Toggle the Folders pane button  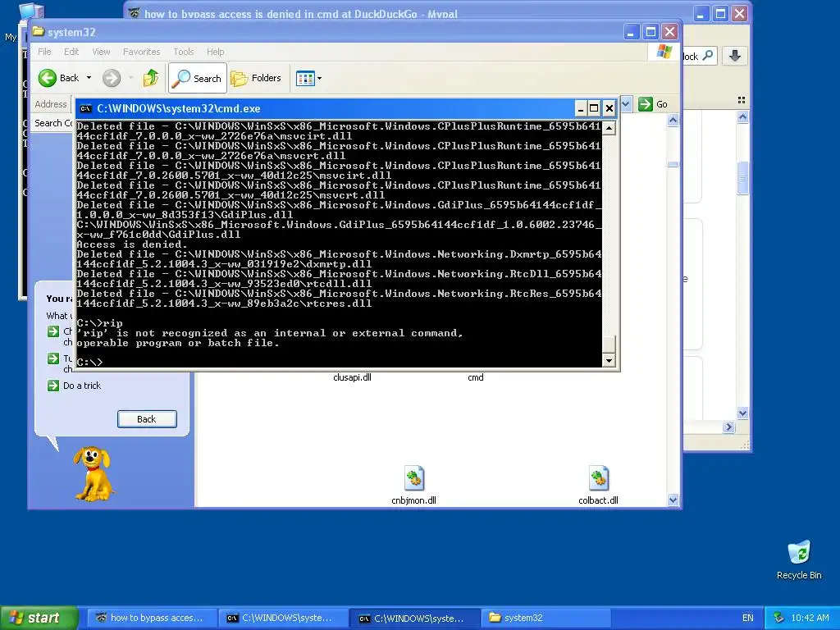point(256,78)
